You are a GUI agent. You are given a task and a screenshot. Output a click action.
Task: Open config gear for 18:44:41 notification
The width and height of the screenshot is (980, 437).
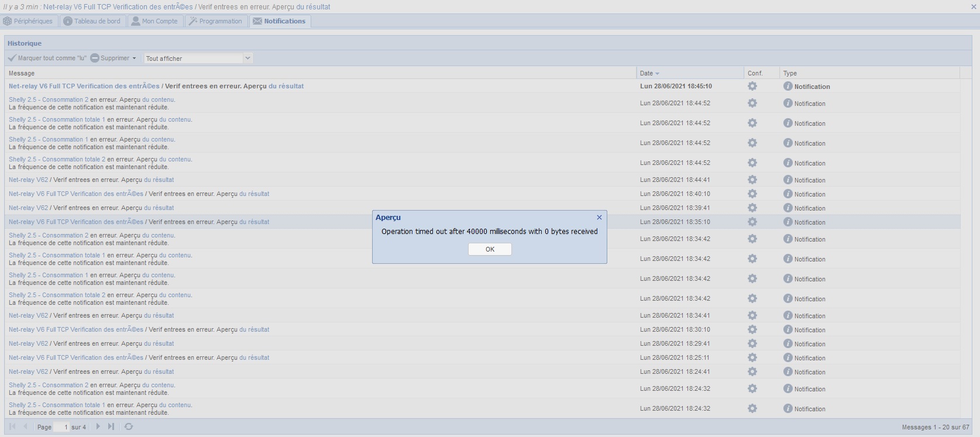pos(752,180)
